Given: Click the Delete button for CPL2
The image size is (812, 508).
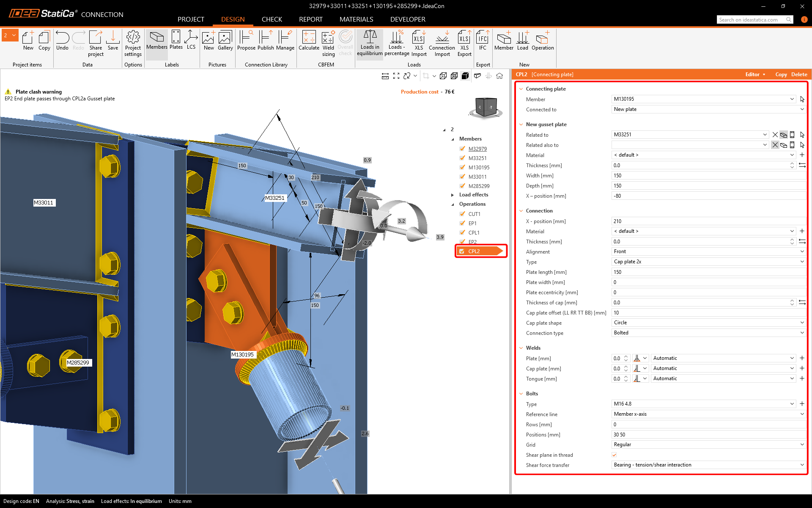Looking at the screenshot, I should pyautogui.click(x=799, y=74).
